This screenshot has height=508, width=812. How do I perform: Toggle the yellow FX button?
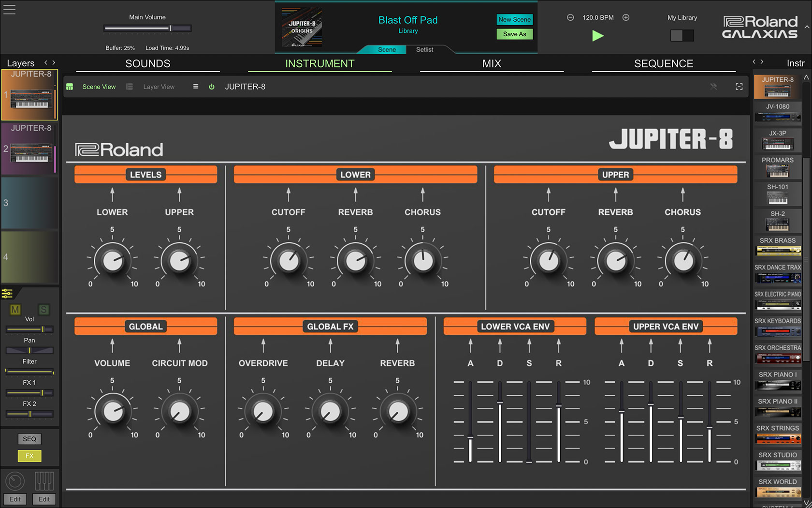29,456
